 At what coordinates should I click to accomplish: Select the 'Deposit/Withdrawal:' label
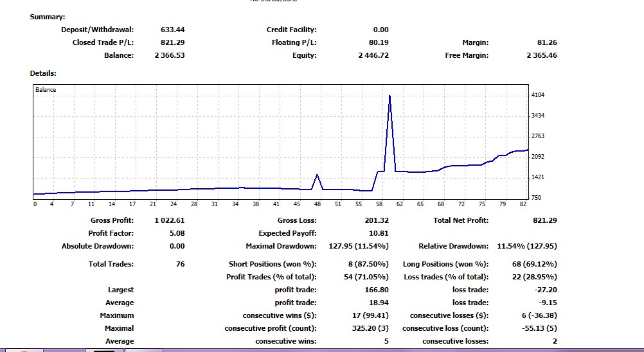coord(97,30)
